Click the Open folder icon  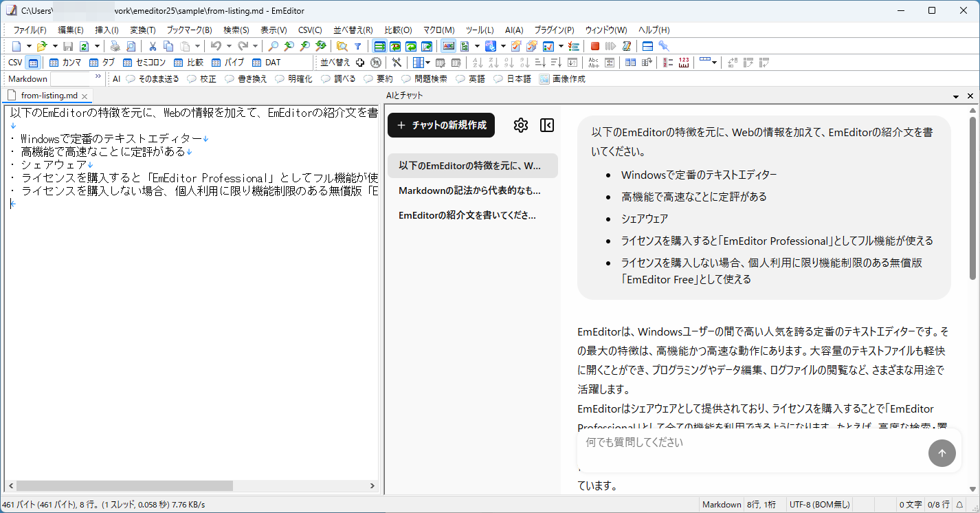coord(41,46)
